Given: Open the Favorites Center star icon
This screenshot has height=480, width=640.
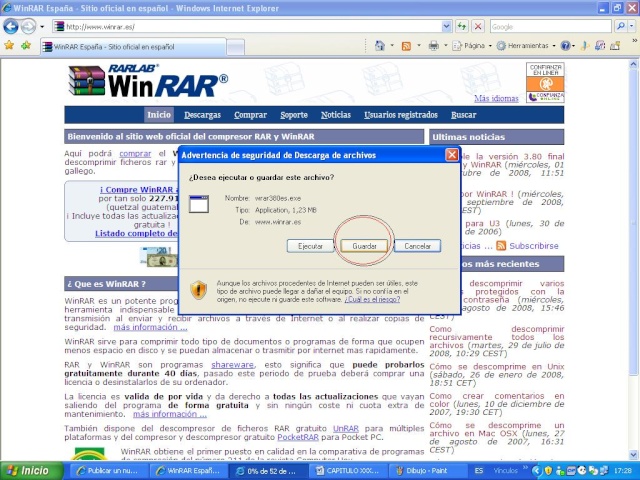Looking at the screenshot, I should coord(9,45).
